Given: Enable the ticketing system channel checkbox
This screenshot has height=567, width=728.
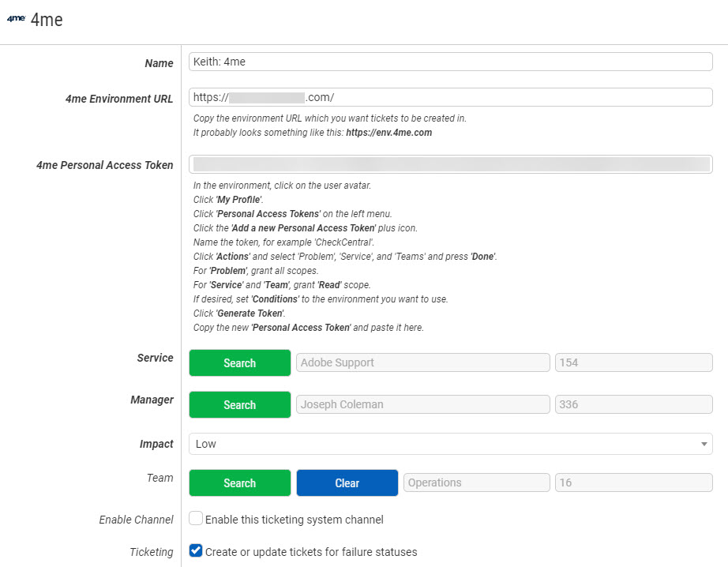Looking at the screenshot, I should pos(196,519).
